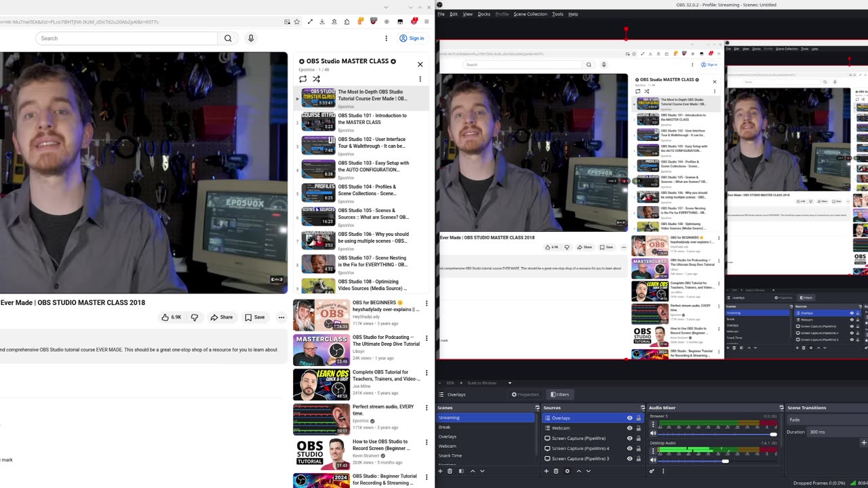Open OBS Tools menu

[557, 14]
